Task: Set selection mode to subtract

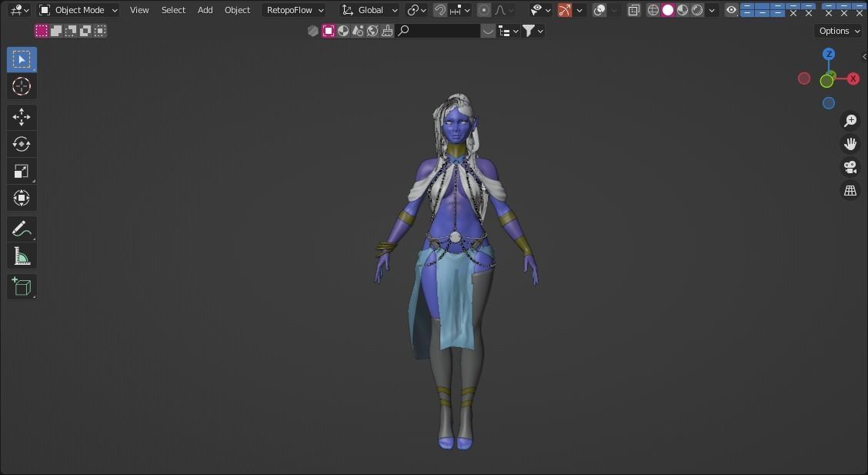Action: coord(71,31)
